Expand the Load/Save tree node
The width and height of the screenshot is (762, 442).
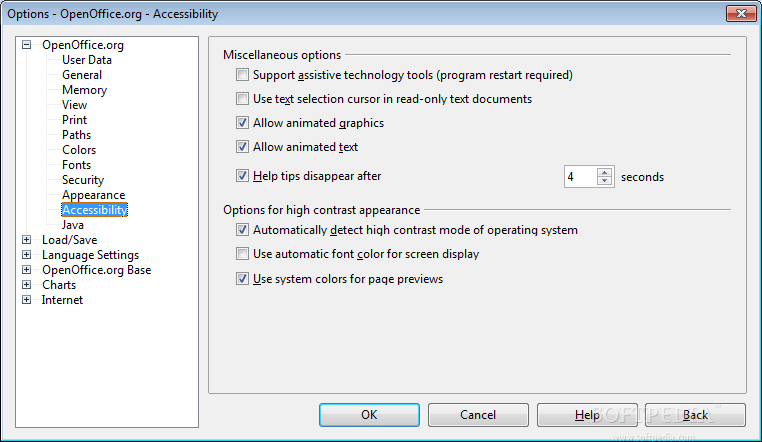coord(27,240)
